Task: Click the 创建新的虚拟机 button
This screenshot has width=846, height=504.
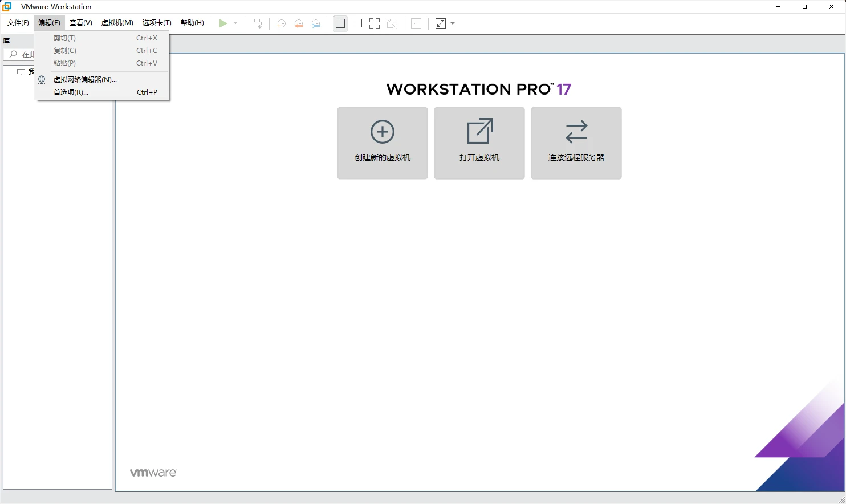Action: [382, 143]
